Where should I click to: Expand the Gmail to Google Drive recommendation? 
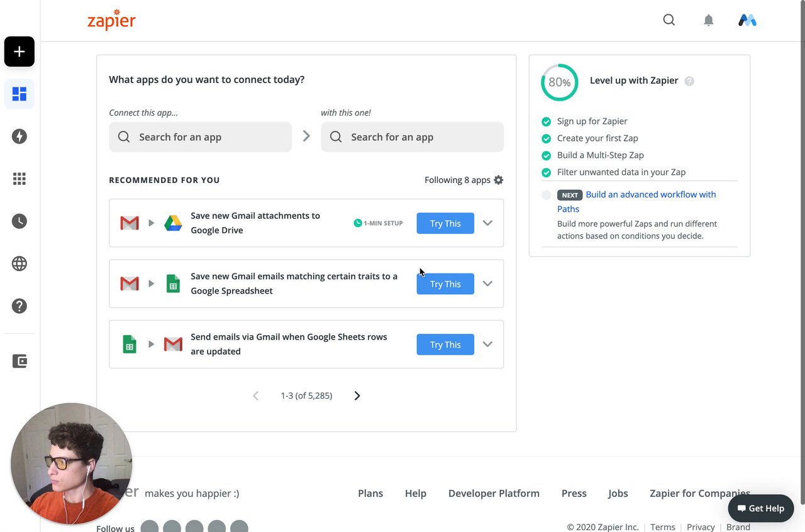click(x=487, y=223)
